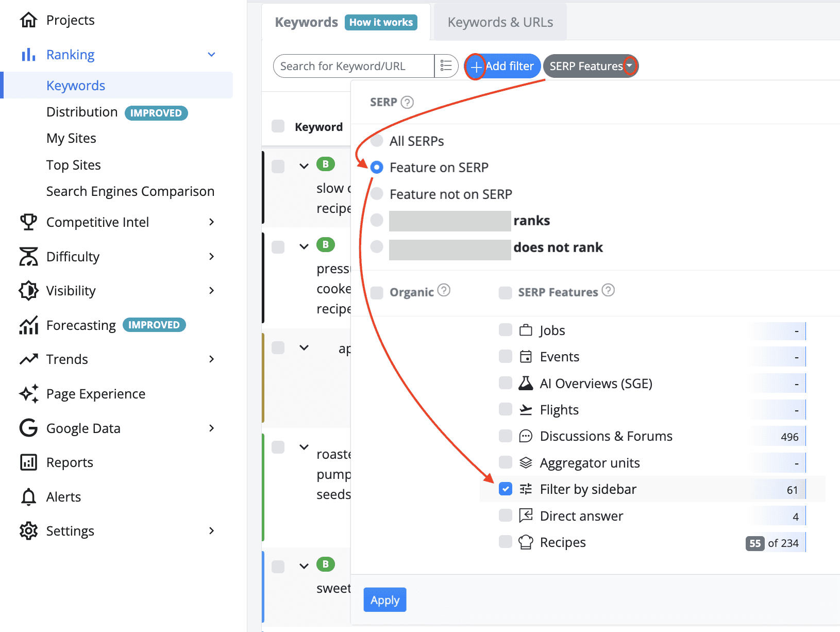The height and width of the screenshot is (632, 840).
Task: Click the Jobs briefcase icon
Action: tap(526, 330)
